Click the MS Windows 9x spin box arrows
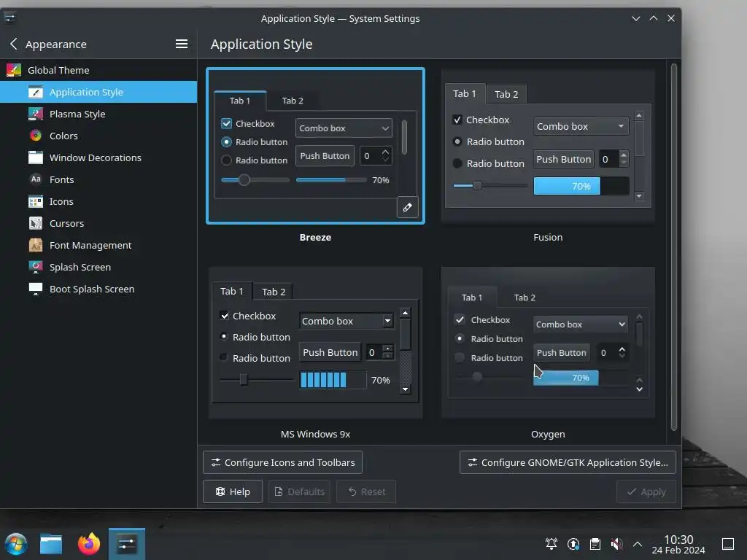The image size is (747, 560). click(x=388, y=352)
